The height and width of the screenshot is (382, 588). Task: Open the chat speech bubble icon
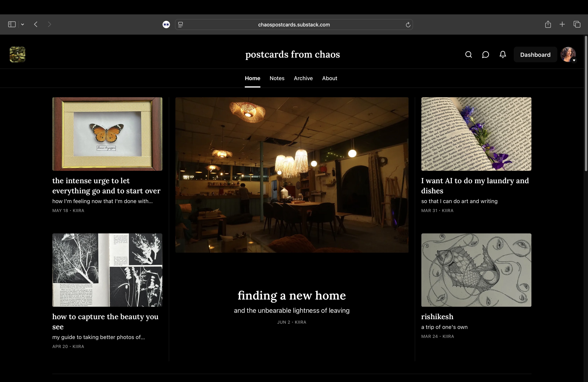486,54
